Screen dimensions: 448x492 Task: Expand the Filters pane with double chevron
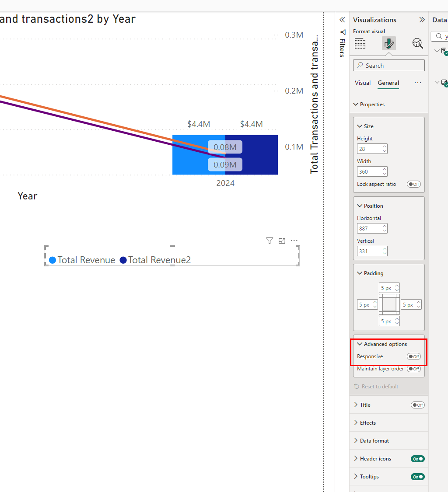tap(342, 20)
